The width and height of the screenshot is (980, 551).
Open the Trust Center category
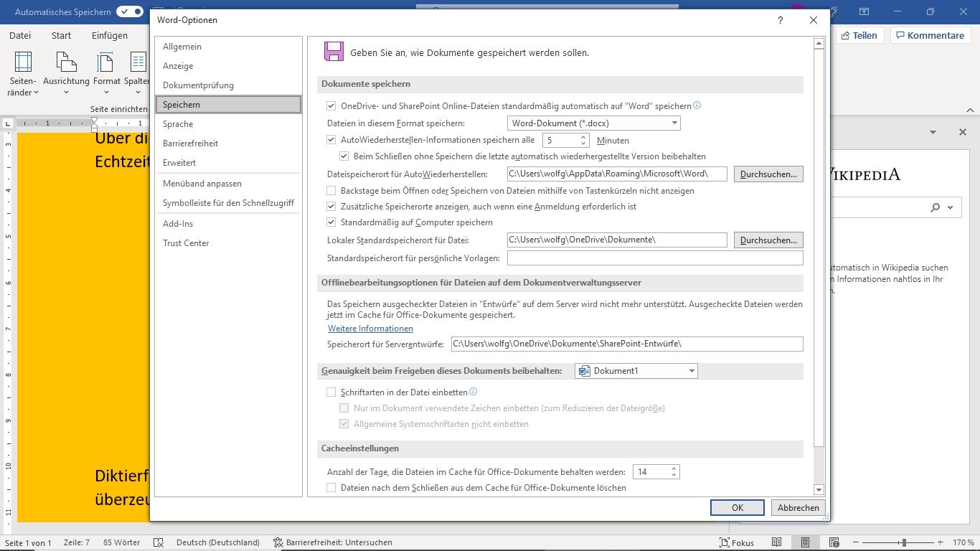(x=186, y=243)
